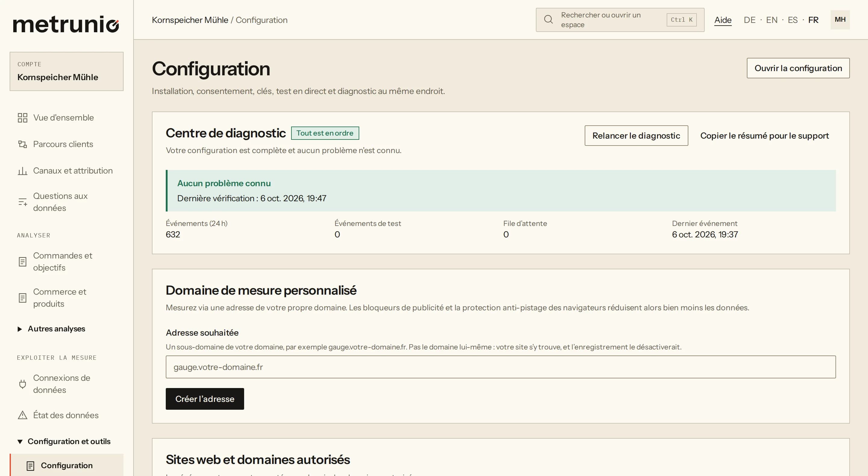
Task: Open Commandes et objectifs
Action: point(67,262)
